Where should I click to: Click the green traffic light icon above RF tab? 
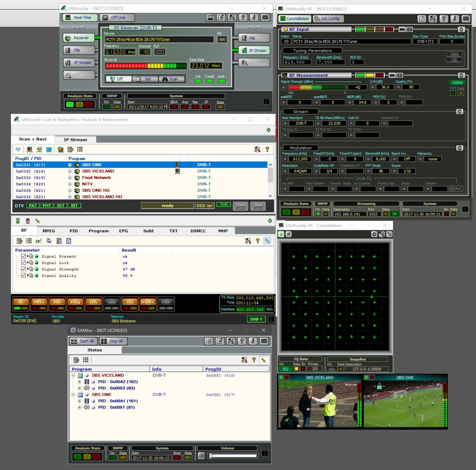(18, 221)
